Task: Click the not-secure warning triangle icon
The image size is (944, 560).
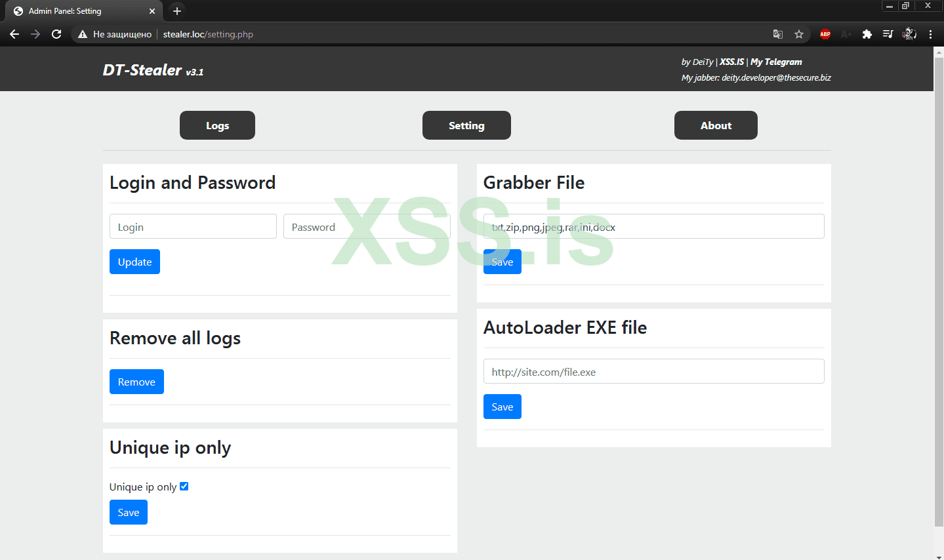Action: [83, 34]
